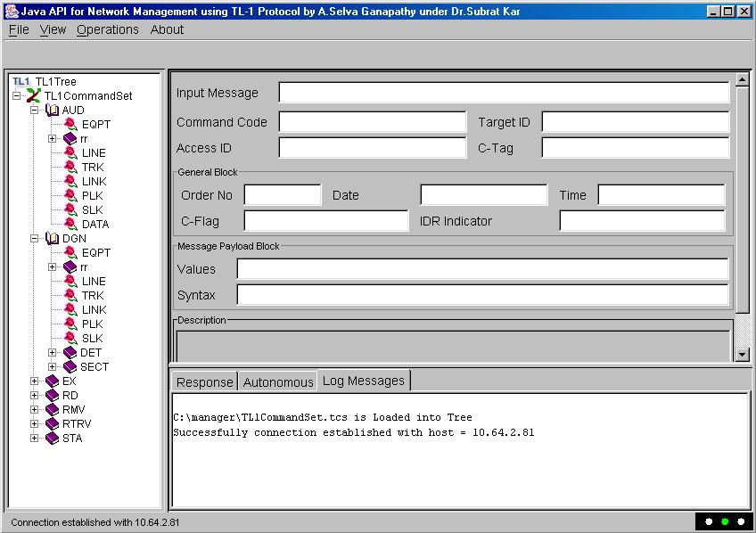The width and height of the screenshot is (756, 533).
Task: Click inside the Input Message field
Action: click(x=504, y=92)
